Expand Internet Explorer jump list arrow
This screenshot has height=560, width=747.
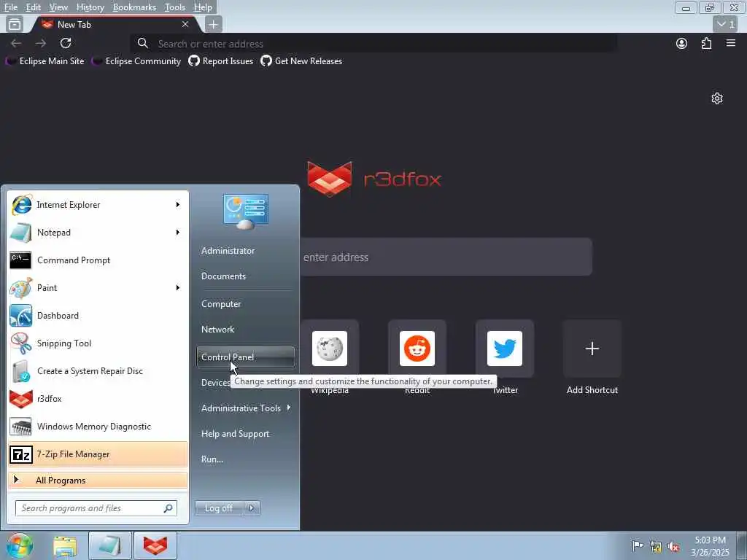178,205
